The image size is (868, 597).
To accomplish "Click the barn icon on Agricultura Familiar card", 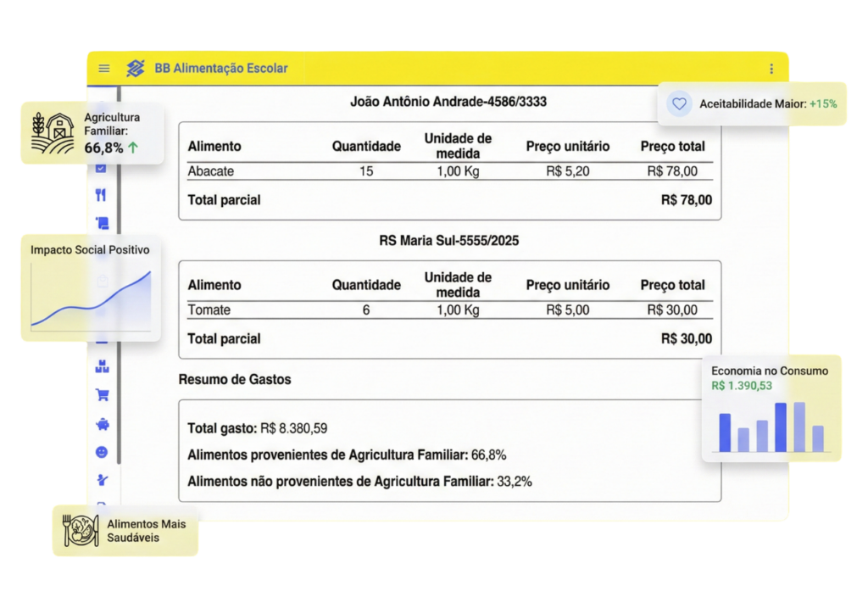I will tap(53, 134).
